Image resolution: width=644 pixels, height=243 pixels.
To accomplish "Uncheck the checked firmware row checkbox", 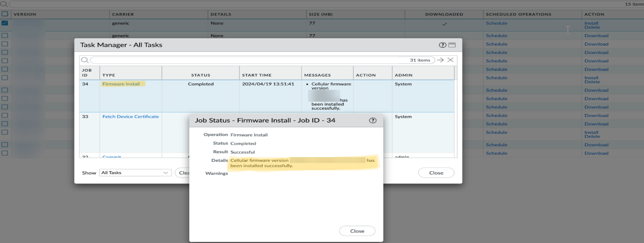I will pos(5,23).
